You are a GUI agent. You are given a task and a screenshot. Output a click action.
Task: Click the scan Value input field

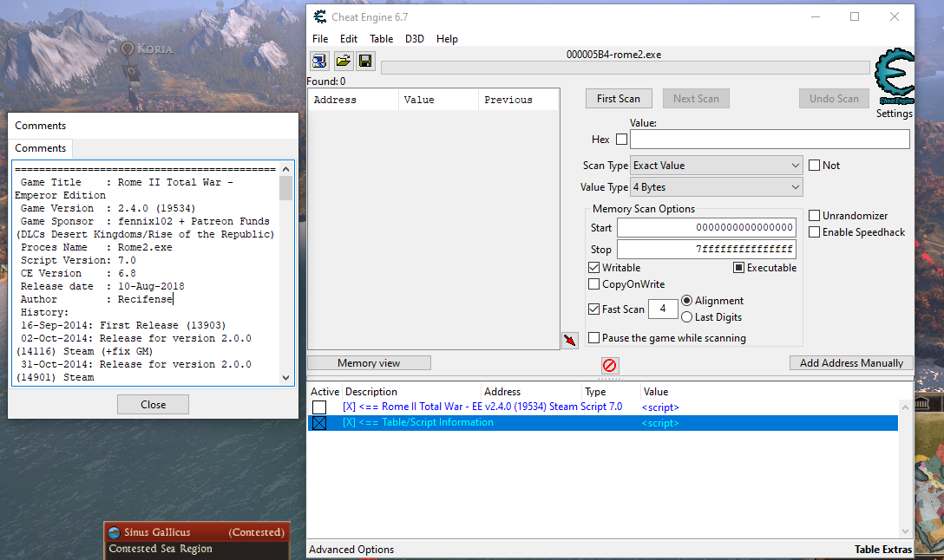(x=769, y=140)
